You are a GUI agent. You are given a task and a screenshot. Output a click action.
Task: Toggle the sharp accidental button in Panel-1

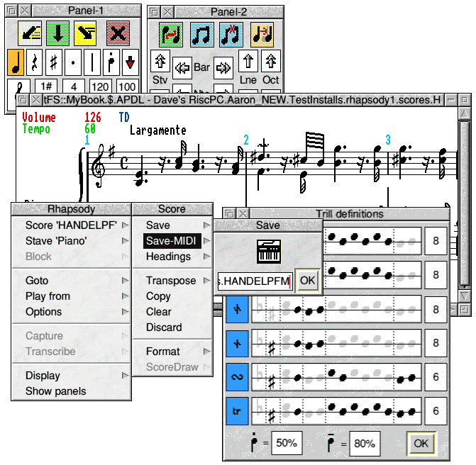(x=53, y=62)
